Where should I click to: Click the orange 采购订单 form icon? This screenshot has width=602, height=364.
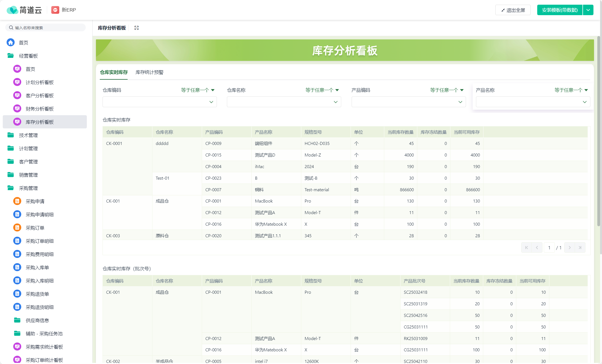pos(17,228)
